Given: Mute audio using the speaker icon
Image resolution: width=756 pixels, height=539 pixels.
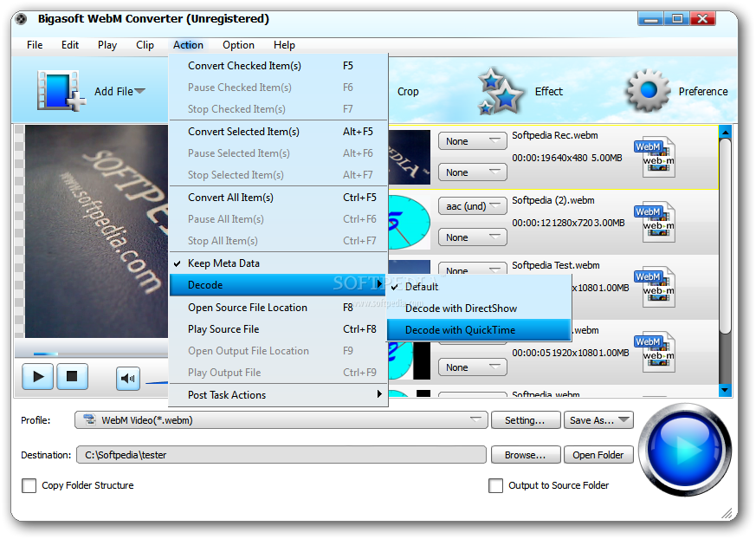Looking at the screenshot, I should pyautogui.click(x=128, y=379).
